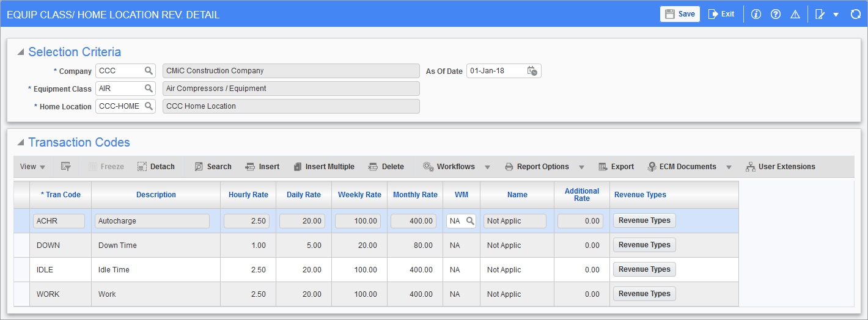This screenshot has height=320, width=868.
Task: Open the info icon in header
Action: [x=756, y=14]
